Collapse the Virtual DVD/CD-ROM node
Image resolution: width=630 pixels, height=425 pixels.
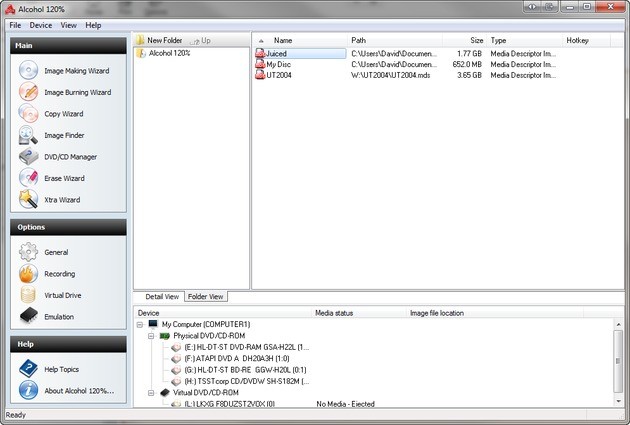[151, 393]
